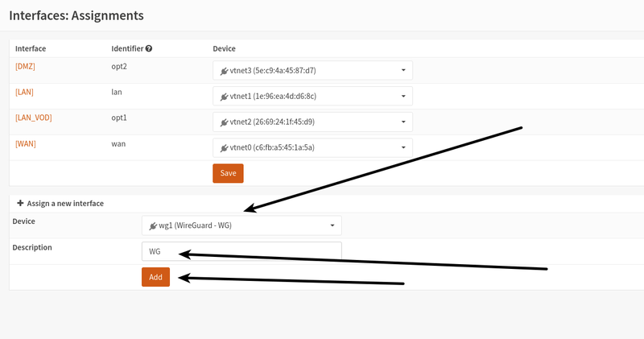Open the [LAN_VOD] interface link

33,118
